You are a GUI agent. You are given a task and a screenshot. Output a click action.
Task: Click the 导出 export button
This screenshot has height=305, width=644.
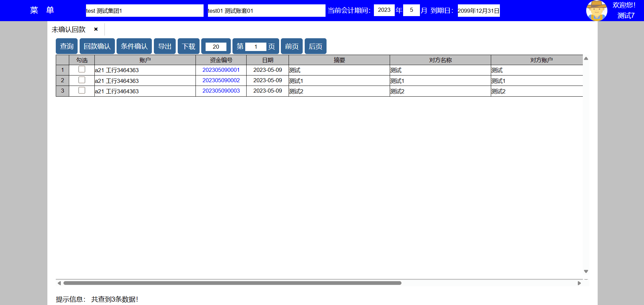[x=165, y=46]
